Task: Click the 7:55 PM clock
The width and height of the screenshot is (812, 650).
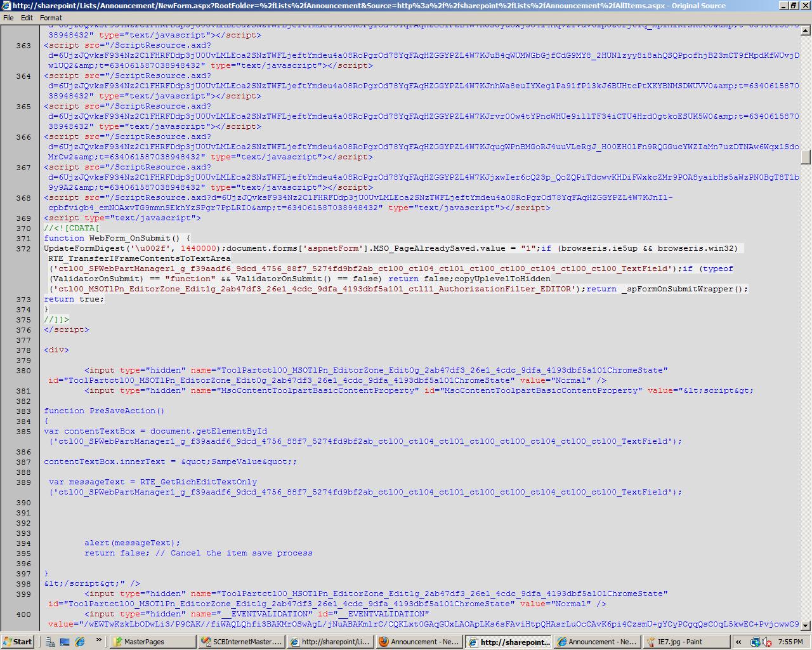Action: click(790, 642)
